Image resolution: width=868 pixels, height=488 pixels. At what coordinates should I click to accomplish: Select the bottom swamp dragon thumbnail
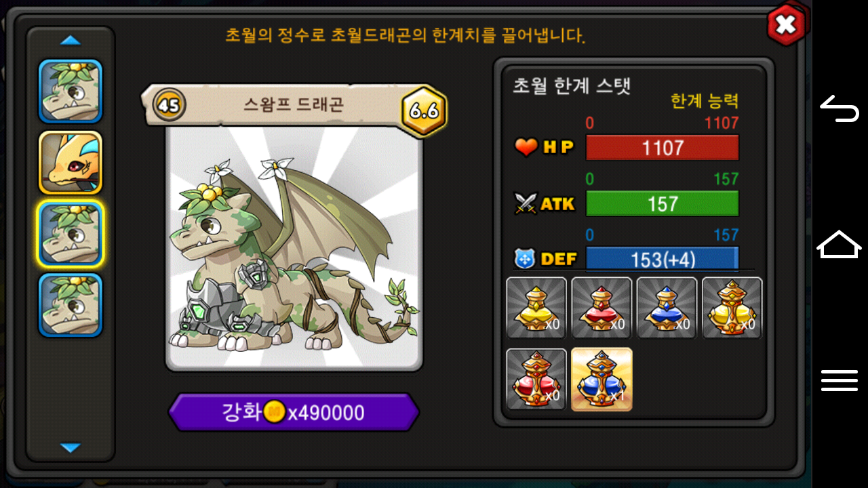[71, 305]
